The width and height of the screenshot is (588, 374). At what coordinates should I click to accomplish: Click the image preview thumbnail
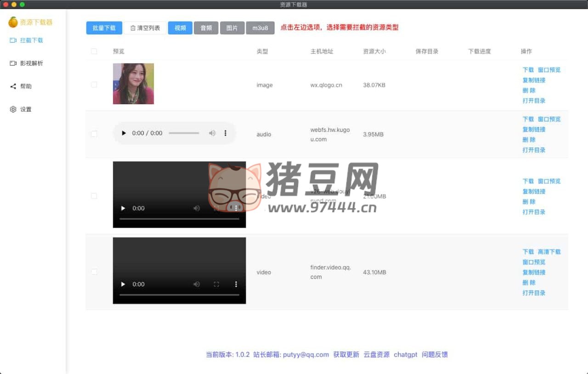tap(133, 84)
